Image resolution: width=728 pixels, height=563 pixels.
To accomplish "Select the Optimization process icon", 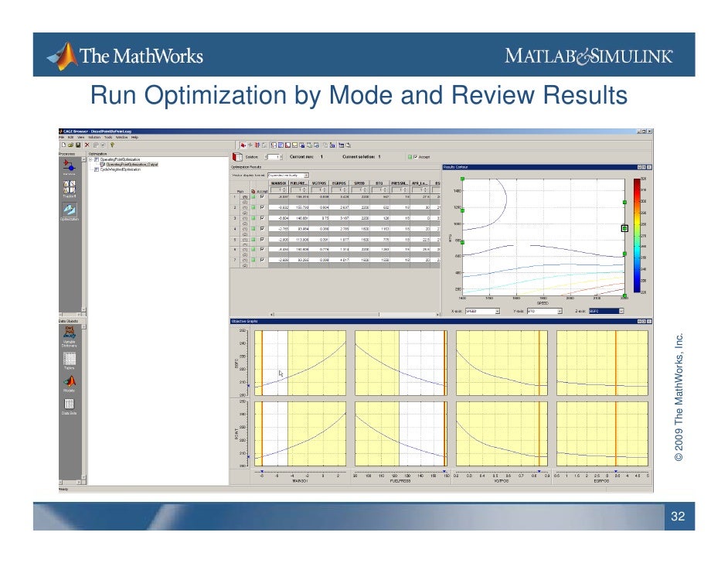I will [70, 210].
